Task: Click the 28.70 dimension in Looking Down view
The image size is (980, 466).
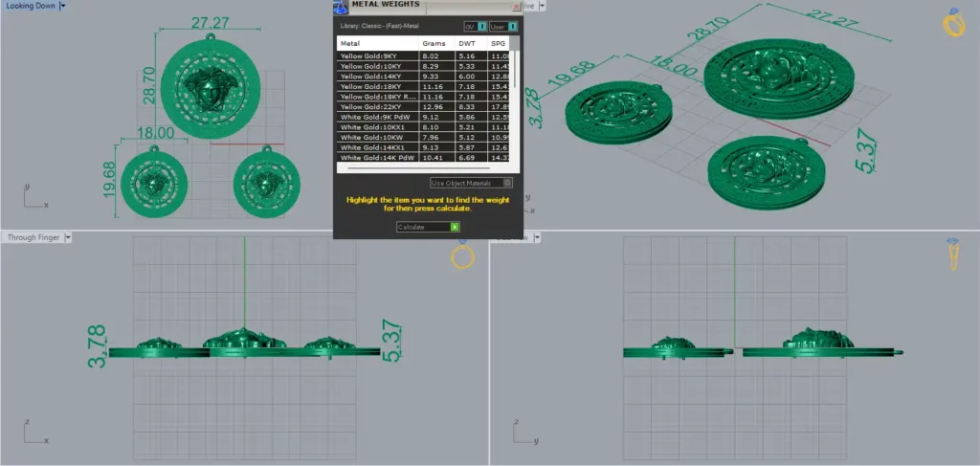Action: (x=148, y=87)
